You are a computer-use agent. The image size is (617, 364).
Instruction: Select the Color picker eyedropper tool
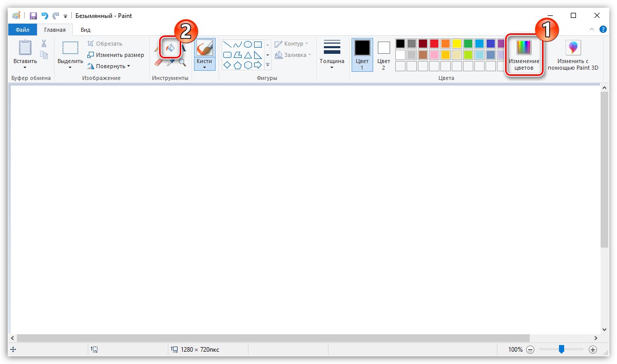[x=170, y=63]
